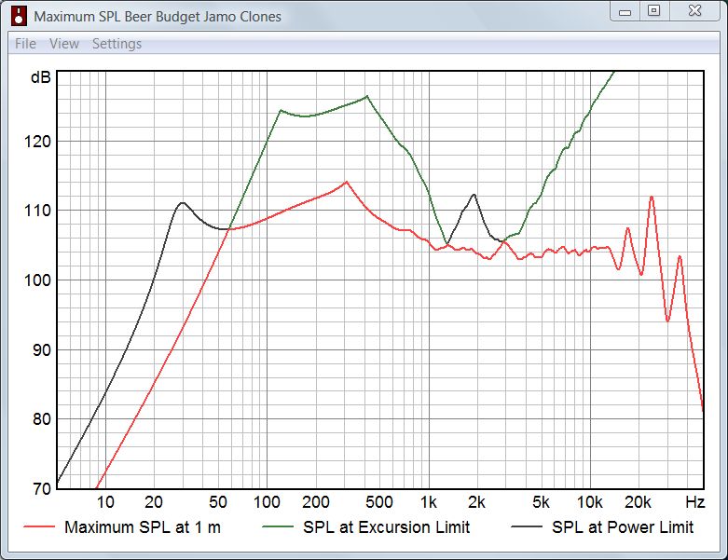This screenshot has height=560, width=728.
Task: Close the Maximum SPL window
Action: click(694, 11)
